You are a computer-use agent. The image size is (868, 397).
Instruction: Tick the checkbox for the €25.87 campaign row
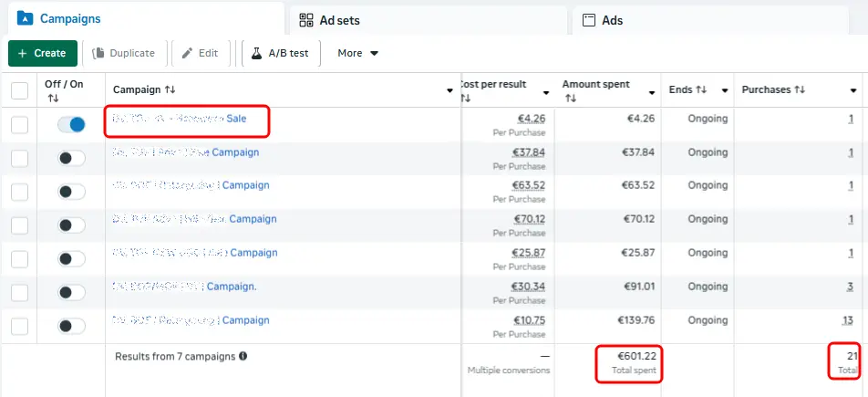pyautogui.click(x=19, y=259)
